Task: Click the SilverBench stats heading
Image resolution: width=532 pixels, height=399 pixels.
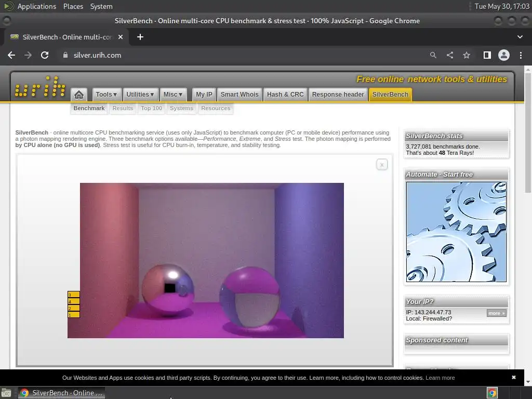Action: click(x=434, y=136)
